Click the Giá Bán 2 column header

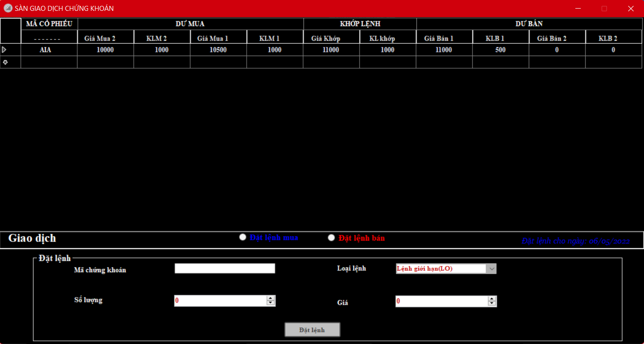(x=557, y=37)
